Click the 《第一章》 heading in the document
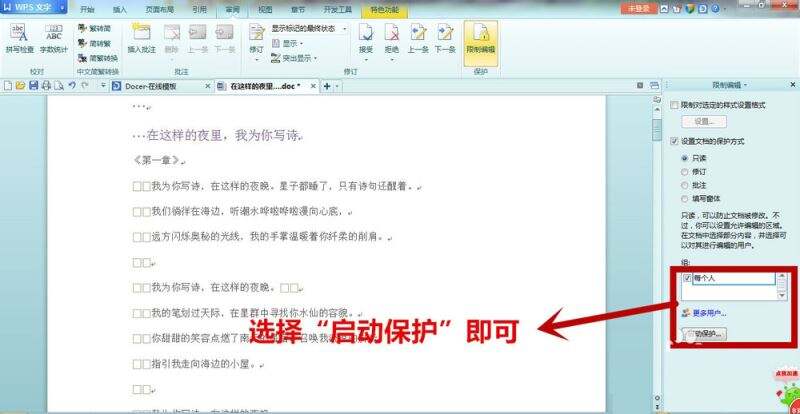The width and height of the screenshot is (800, 414). (x=158, y=160)
